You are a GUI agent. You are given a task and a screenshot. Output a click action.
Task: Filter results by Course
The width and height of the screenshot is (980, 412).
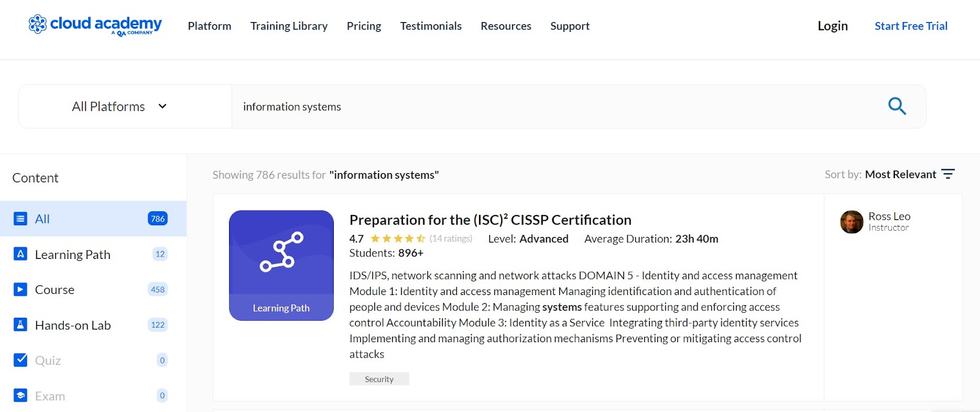[x=93, y=290]
